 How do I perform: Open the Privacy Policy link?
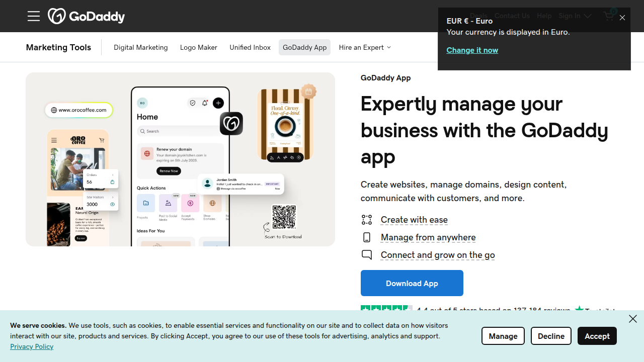point(32,346)
